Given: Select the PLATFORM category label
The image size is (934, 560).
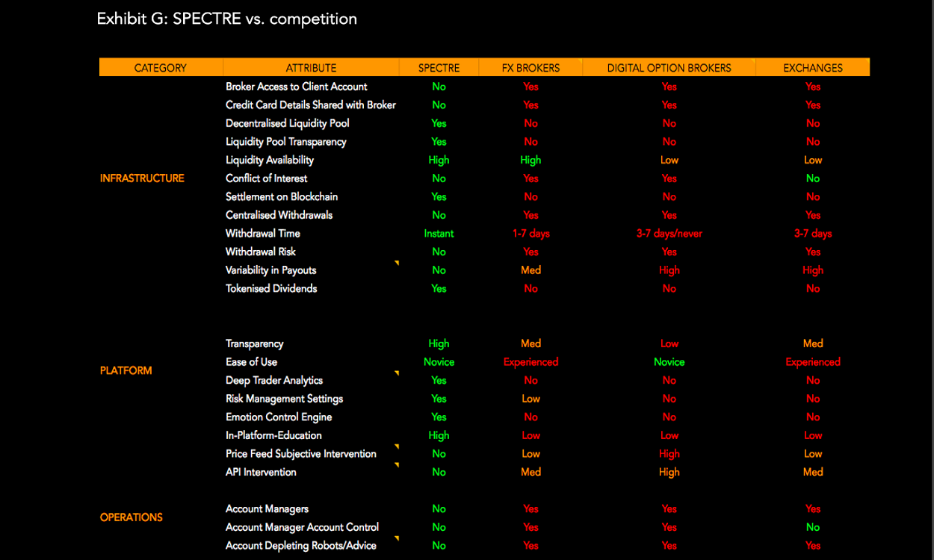Looking at the screenshot, I should click(x=126, y=370).
